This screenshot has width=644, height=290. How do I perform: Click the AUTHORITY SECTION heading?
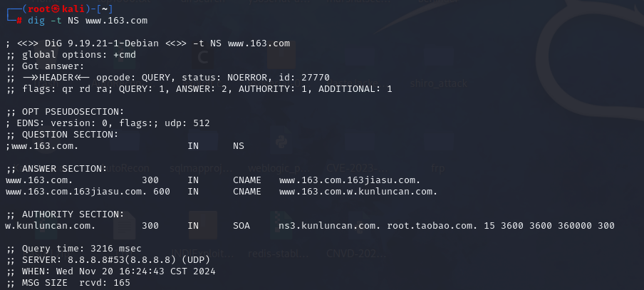(66, 214)
